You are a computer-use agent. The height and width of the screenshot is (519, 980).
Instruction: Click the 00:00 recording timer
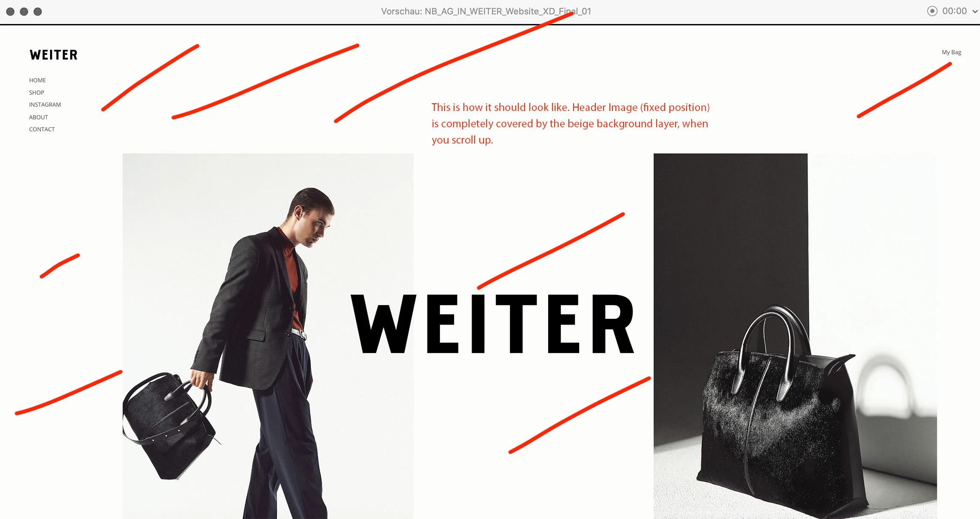[954, 11]
